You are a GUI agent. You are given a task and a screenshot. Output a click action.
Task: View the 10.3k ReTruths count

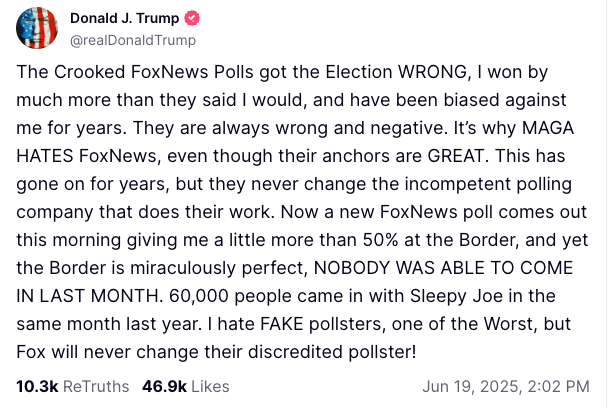(37, 387)
